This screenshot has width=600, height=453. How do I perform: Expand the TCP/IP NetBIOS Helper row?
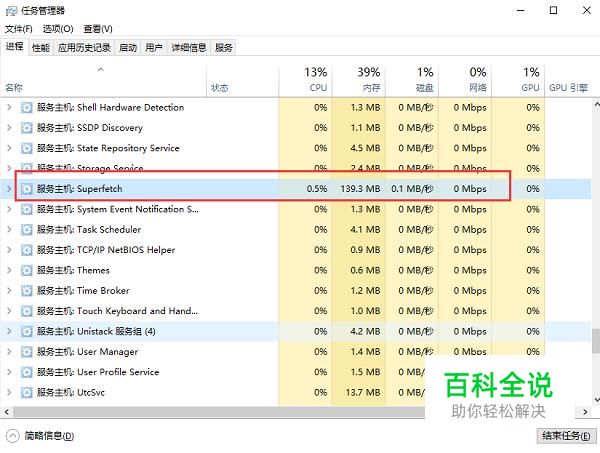tap(9, 250)
